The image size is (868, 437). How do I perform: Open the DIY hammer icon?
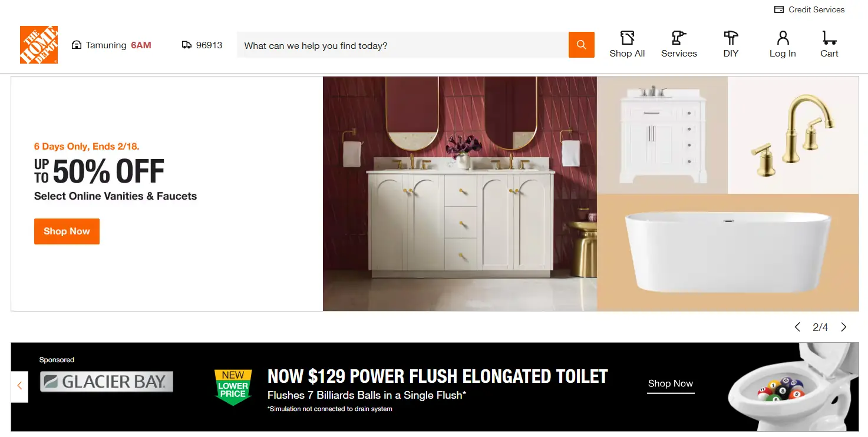[x=731, y=38]
